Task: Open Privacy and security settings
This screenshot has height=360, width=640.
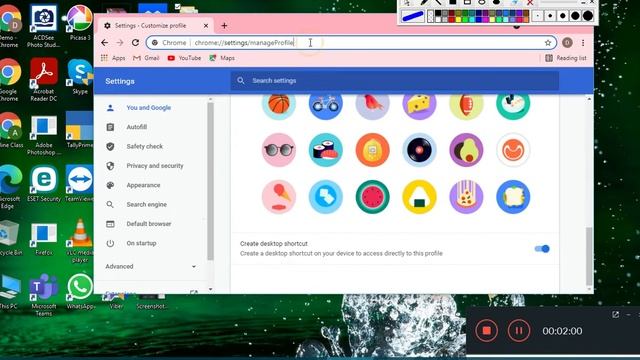Action: [x=155, y=166]
